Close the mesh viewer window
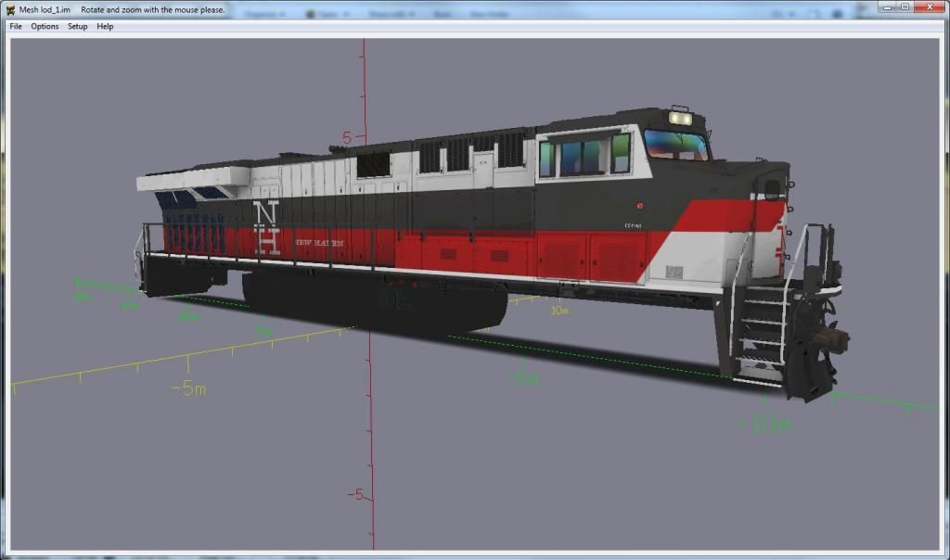This screenshot has width=950, height=560. [x=930, y=7]
